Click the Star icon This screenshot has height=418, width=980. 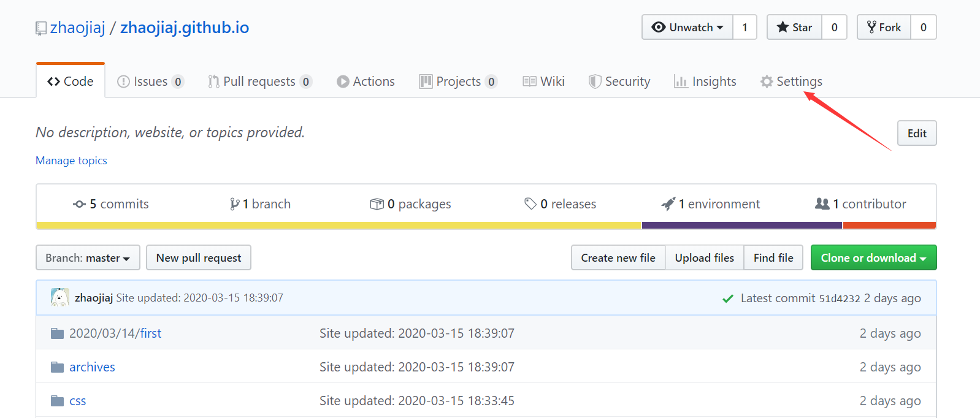[x=783, y=27]
